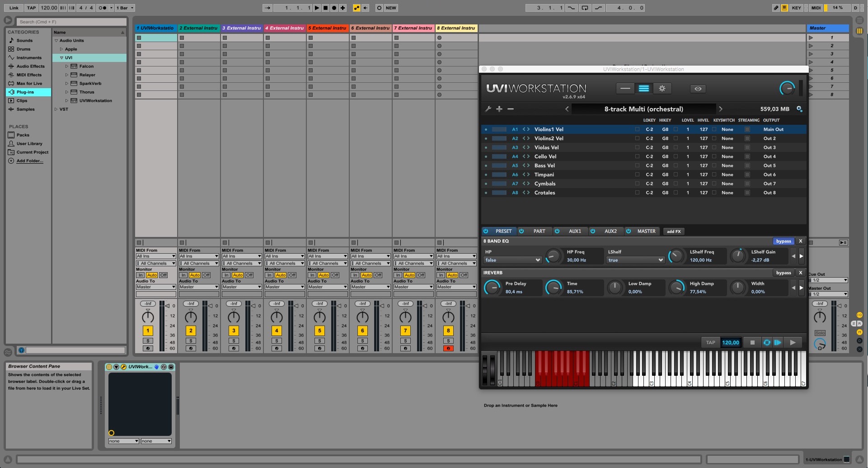Image resolution: width=868 pixels, height=468 pixels.
Task: Select Audio Effects category in browser
Action: (30, 66)
